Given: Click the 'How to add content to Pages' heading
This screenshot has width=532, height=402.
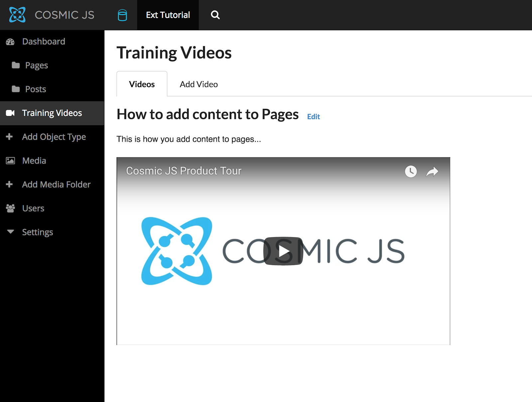Looking at the screenshot, I should [207, 114].
